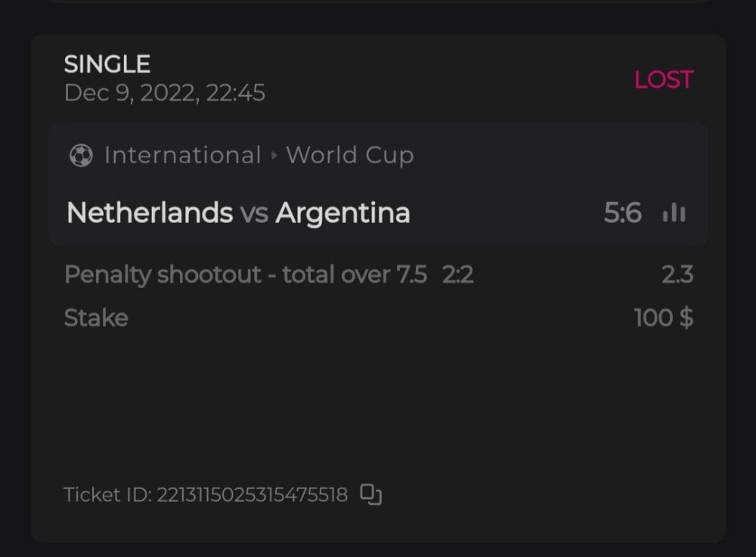This screenshot has height=557, width=756.
Task: Open the World Cup tournament link
Action: click(349, 156)
